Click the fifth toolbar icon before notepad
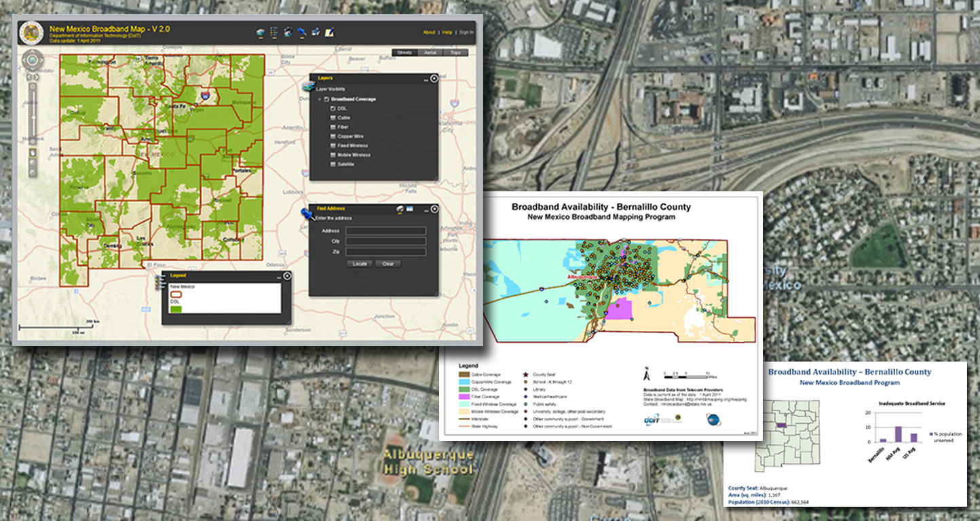 pyautogui.click(x=316, y=32)
